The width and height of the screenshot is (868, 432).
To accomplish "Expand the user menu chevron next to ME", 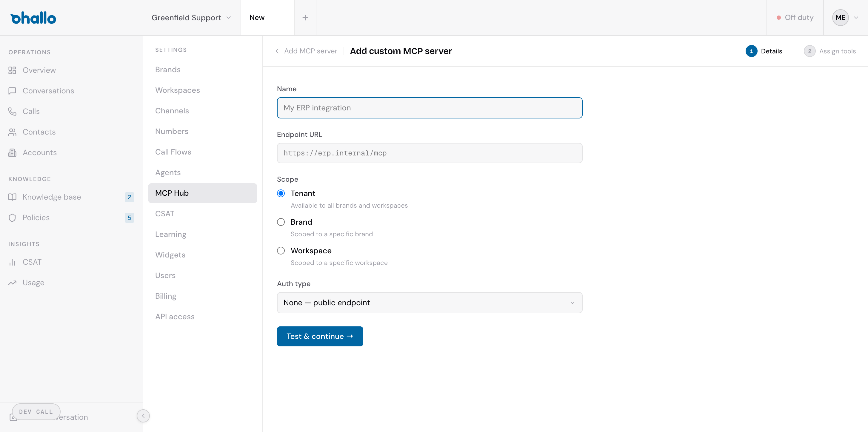I will click(x=856, y=18).
